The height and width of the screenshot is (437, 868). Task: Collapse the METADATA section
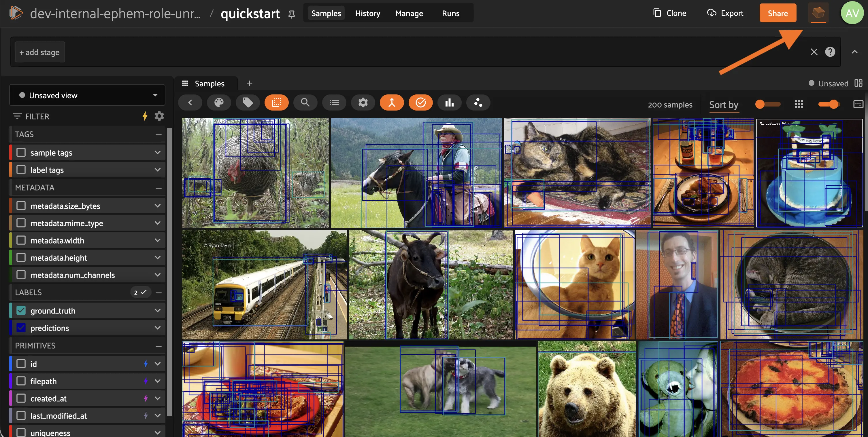pyautogui.click(x=158, y=187)
